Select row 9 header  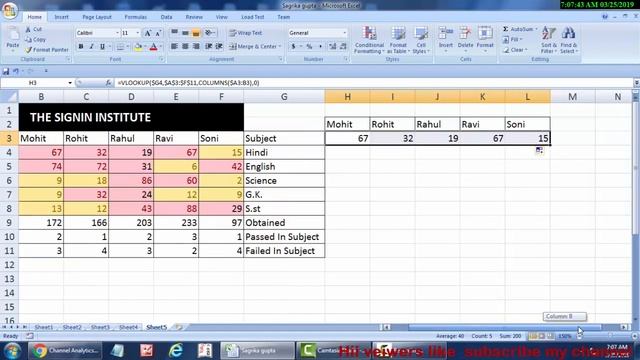tap(9, 223)
